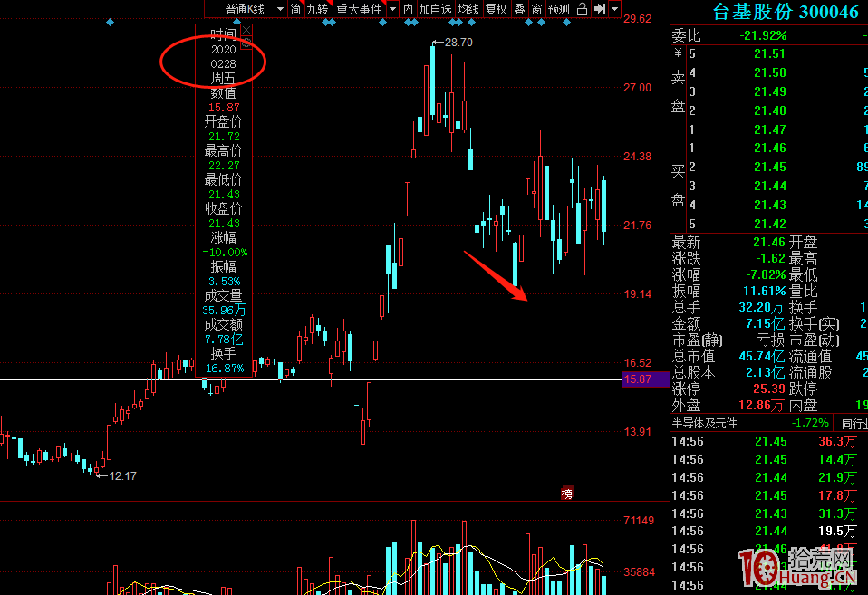Click the 19.5万 trade tick row
Viewport: 868px width, 595px height.
pyautogui.click(x=764, y=532)
